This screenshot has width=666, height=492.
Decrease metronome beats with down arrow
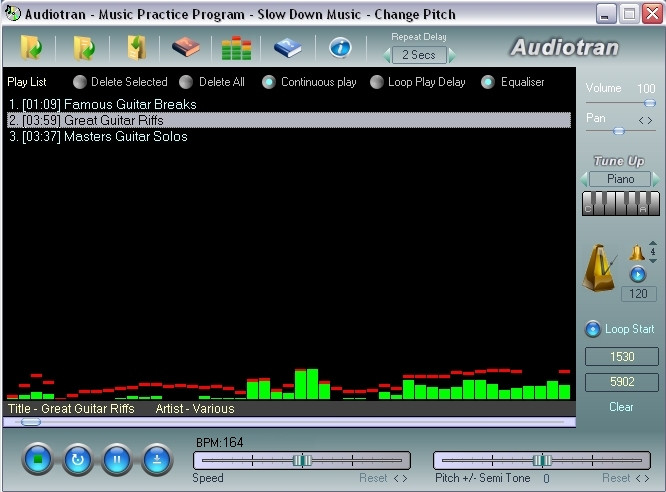click(x=653, y=260)
